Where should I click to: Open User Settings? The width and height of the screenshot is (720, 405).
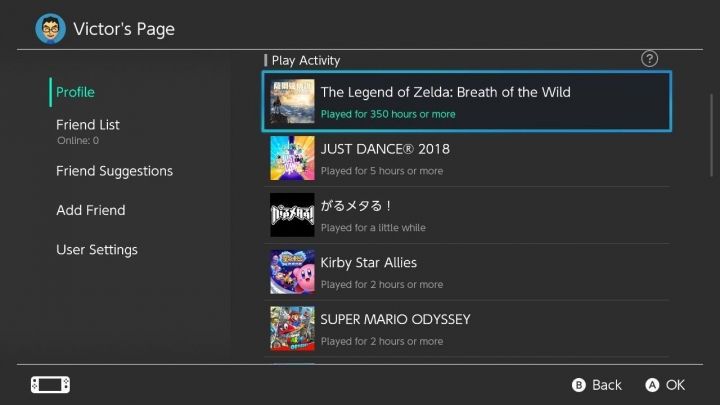(x=97, y=249)
